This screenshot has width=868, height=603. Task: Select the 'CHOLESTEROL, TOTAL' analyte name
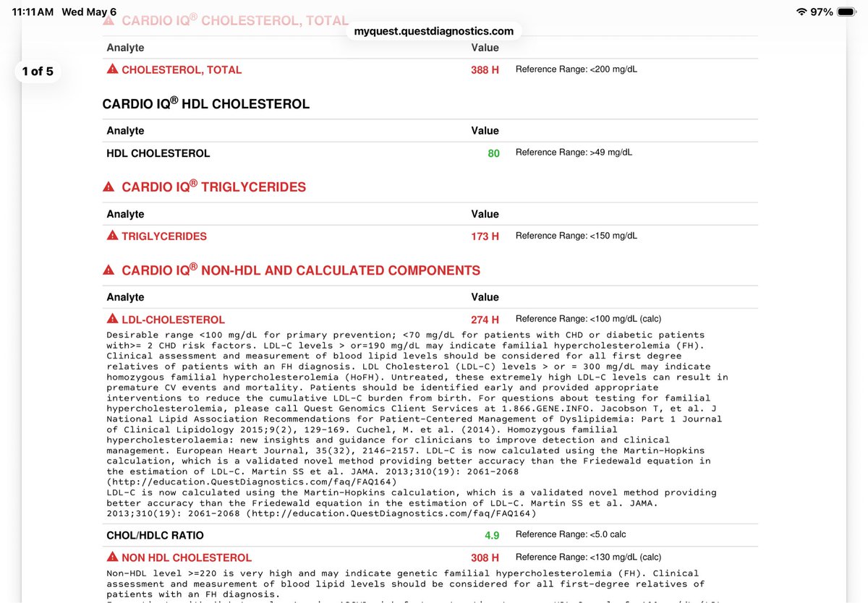point(182,70)
